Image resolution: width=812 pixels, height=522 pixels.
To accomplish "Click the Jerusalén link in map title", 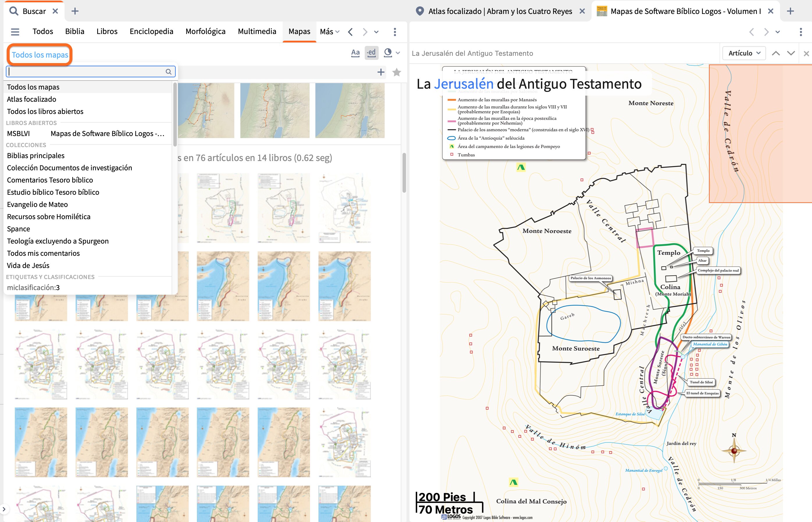I will click(464, 84).
